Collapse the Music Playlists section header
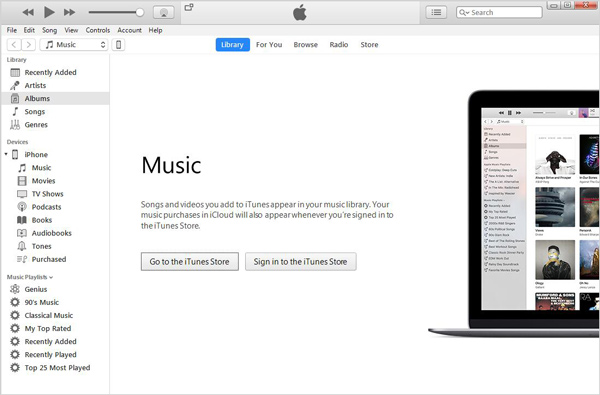 (30, 277)
